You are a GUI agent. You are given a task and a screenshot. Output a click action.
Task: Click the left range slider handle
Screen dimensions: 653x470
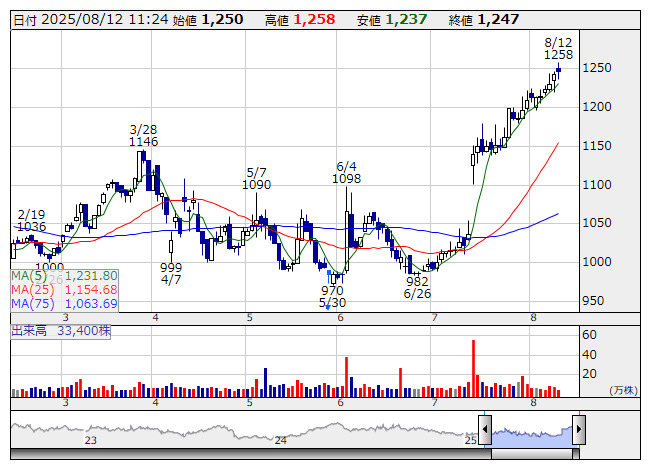[485, 431]
